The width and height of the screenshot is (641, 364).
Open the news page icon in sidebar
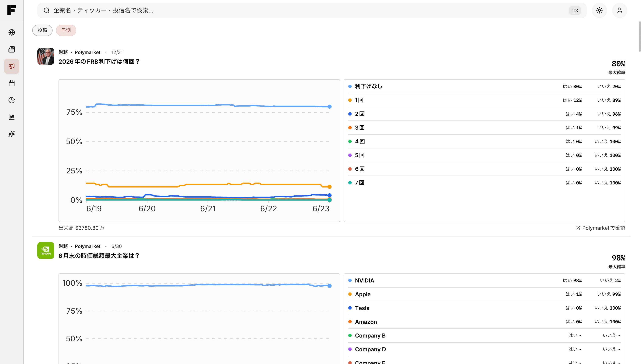click(11, 49)
